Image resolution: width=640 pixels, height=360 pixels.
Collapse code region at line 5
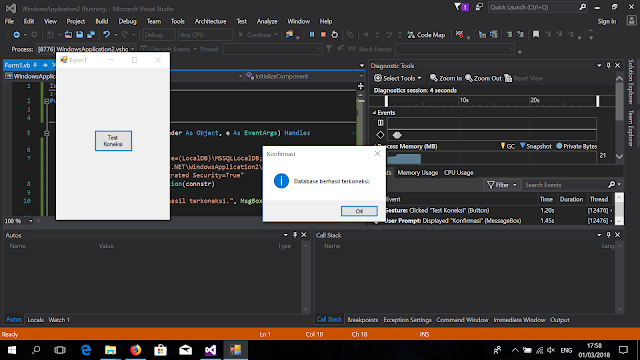click(47, 133)
